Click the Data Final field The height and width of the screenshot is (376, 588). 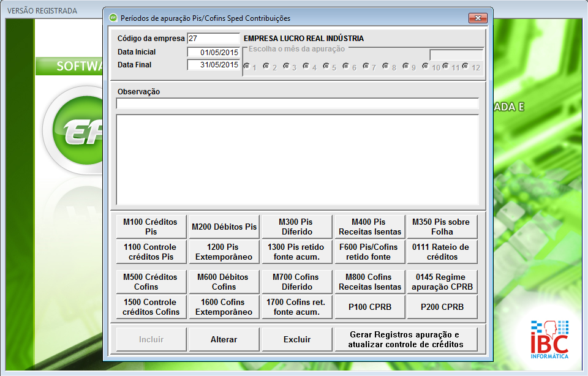tap(213, 65)
